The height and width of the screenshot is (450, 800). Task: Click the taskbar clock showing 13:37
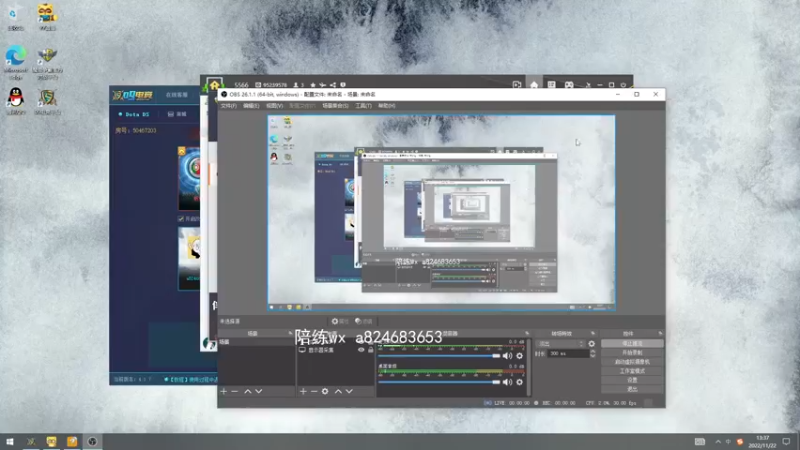762,441
